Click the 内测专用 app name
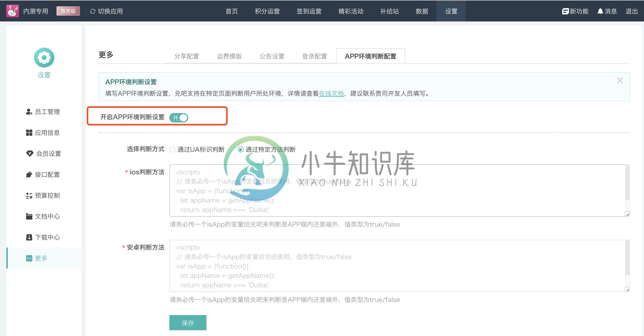Image resolution: width=644 pixels, height=336 pixels. (36, 11)
